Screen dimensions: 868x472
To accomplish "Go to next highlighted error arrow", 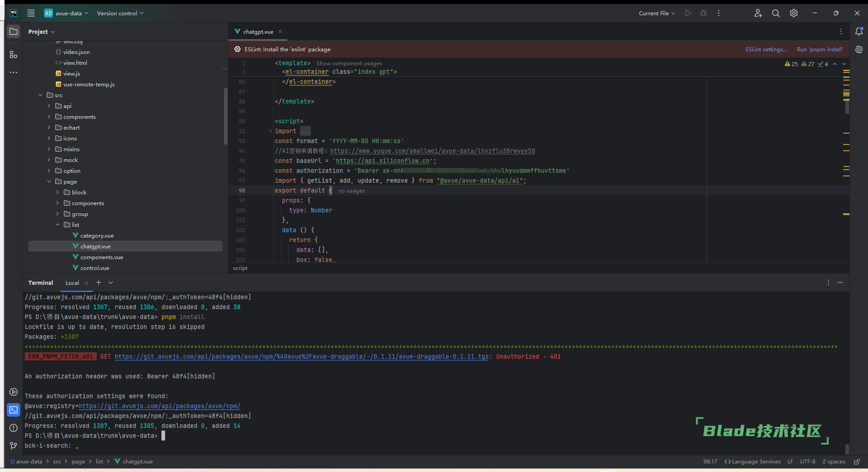I will click(844, 64).
